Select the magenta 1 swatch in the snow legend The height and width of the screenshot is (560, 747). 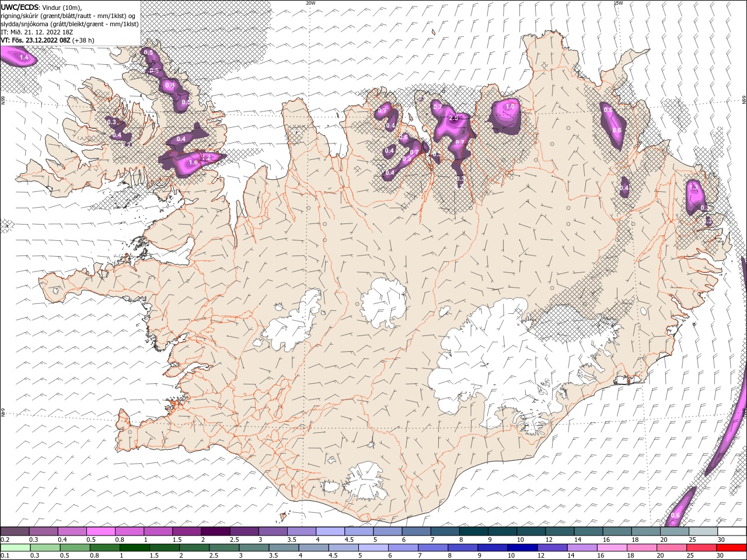pyautogui.click(x=158, y=531)
